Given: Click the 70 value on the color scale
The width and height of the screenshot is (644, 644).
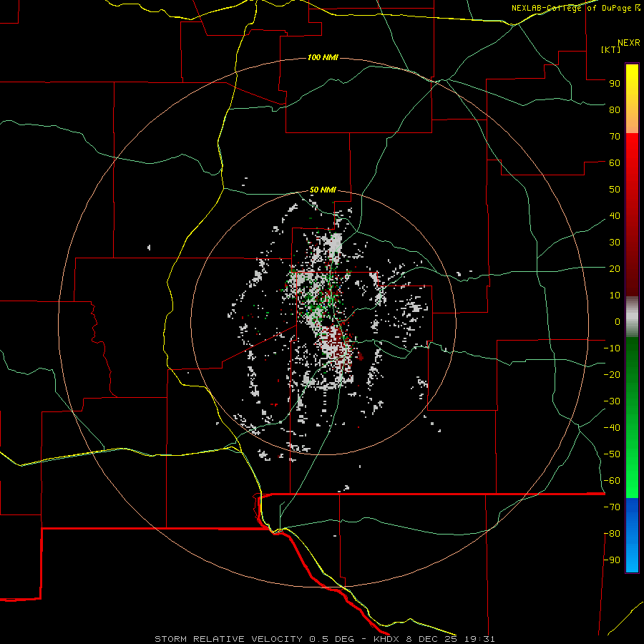Looking at the screenshot, I should tap(615, 137).
